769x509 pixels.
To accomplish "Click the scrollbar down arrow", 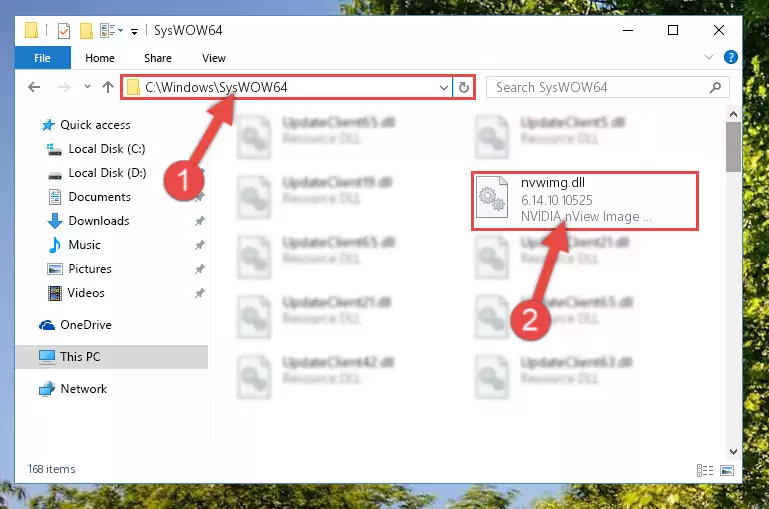I will [733, 452].
